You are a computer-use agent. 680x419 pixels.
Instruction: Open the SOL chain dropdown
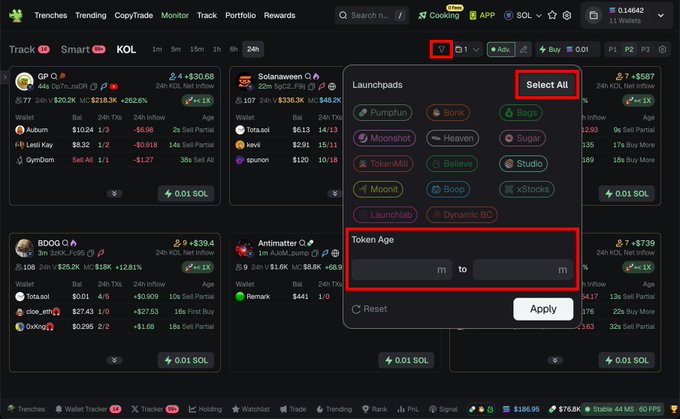coord(523,15)
